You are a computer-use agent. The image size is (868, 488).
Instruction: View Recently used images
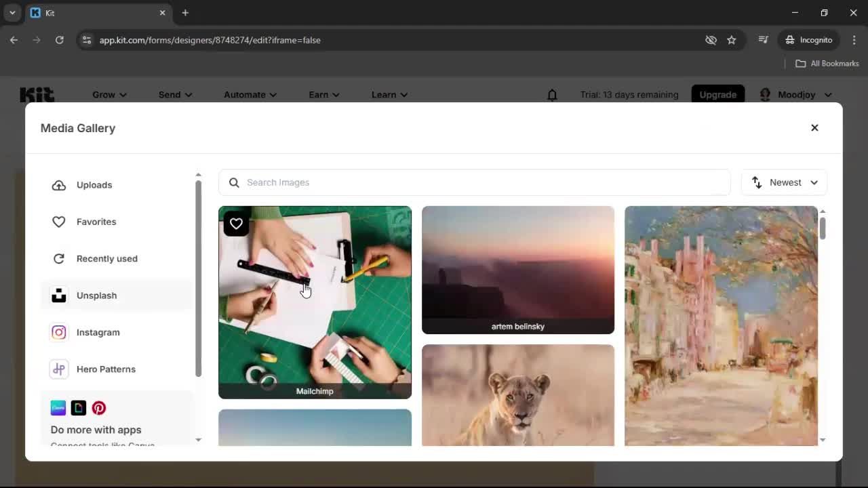[x=106, y=258]
